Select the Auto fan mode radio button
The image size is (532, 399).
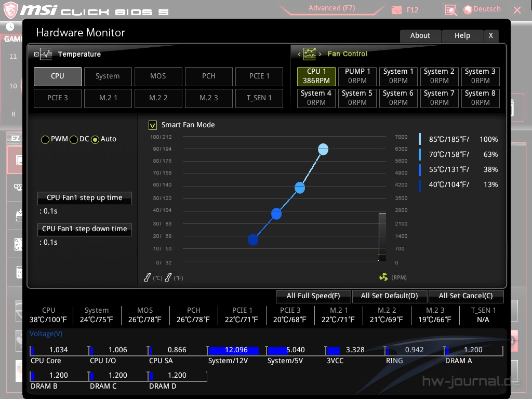pyautogui.click(x=95, y=139)
